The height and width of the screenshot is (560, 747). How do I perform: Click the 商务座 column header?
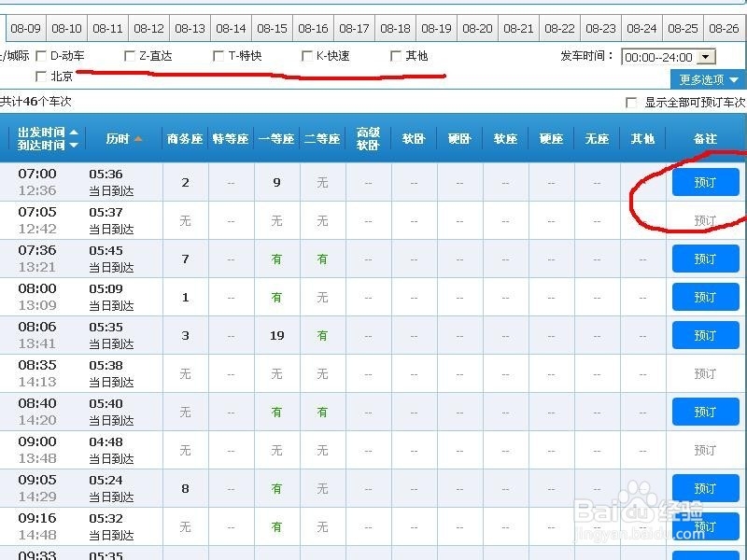point(184,138)
